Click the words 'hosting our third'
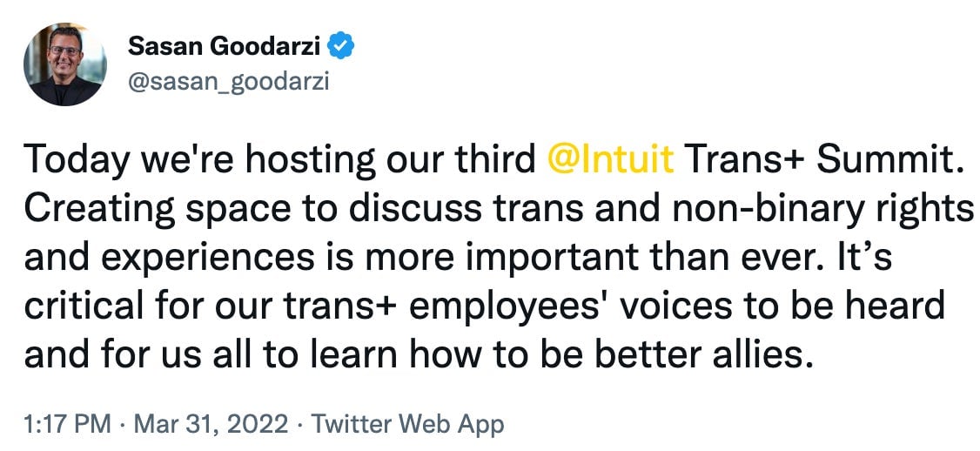Image resolution: width=980 pixels, height=451 pixels. point(390,161)
